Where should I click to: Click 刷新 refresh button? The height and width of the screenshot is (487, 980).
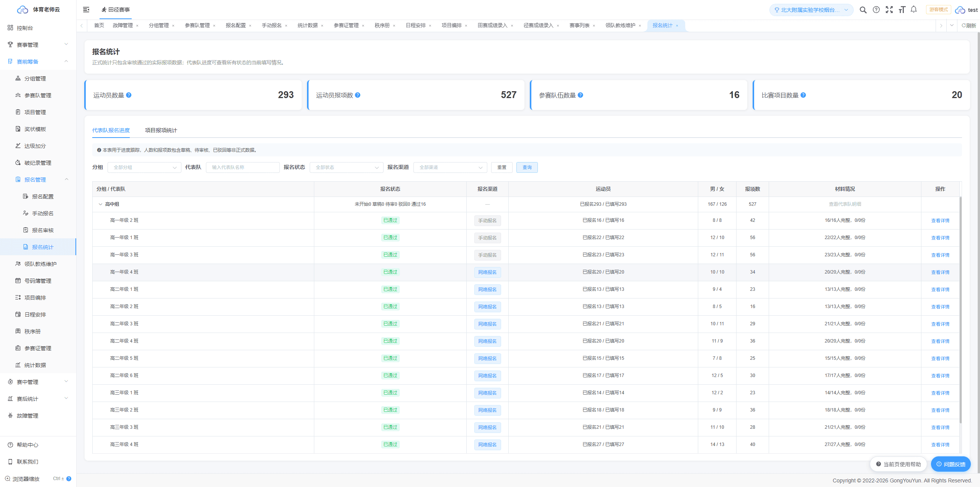(969, 26)
